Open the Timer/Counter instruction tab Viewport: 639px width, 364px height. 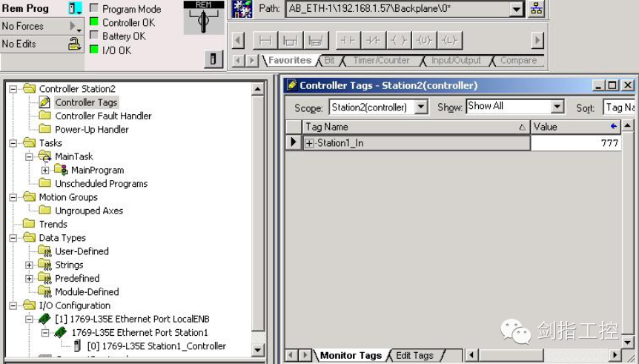[381, 61]
